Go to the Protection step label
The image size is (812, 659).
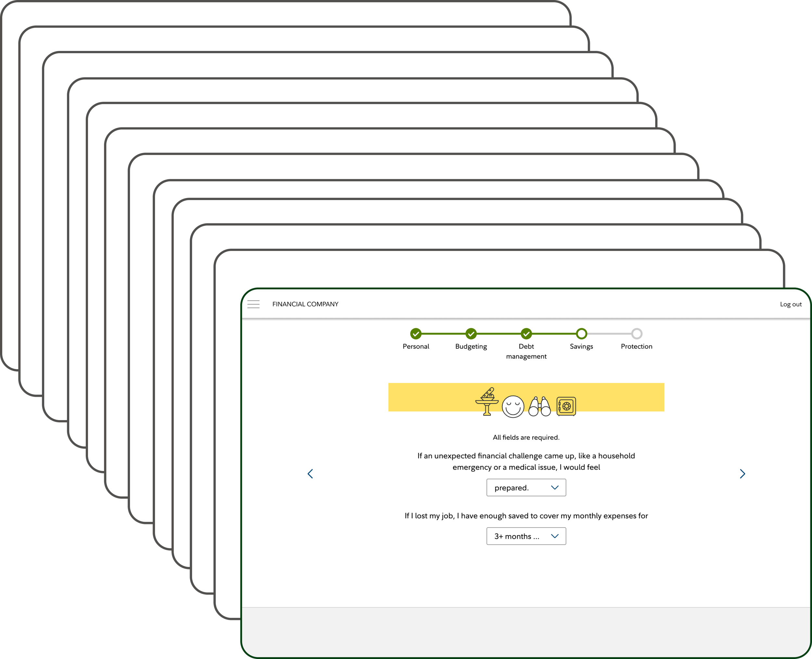636,346
